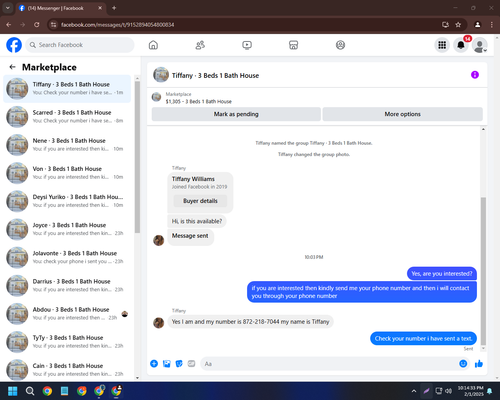Go back one page in Chrome
This screenshot has height=400, width=500.
[9, 25]
